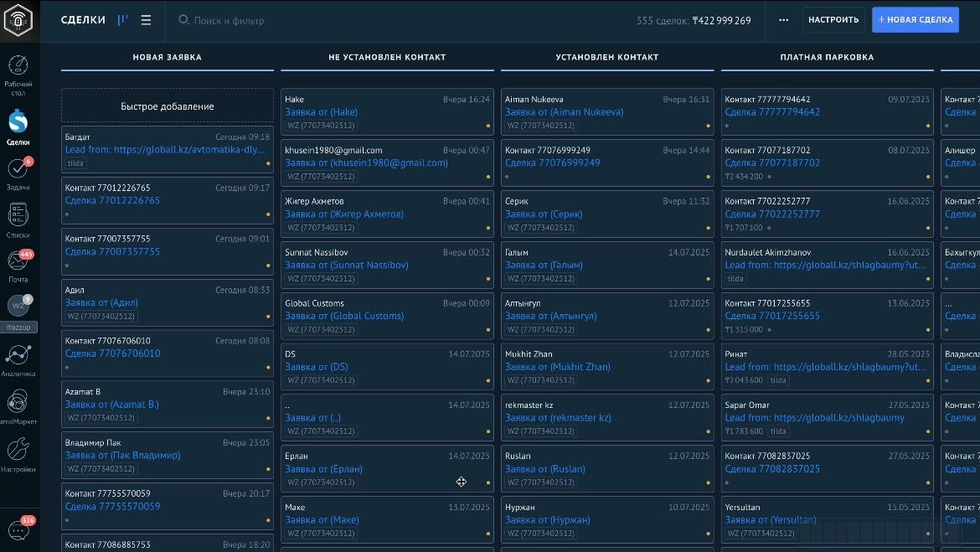Click the НОВАЯ СДЕЛКА button

click(915, 20)
